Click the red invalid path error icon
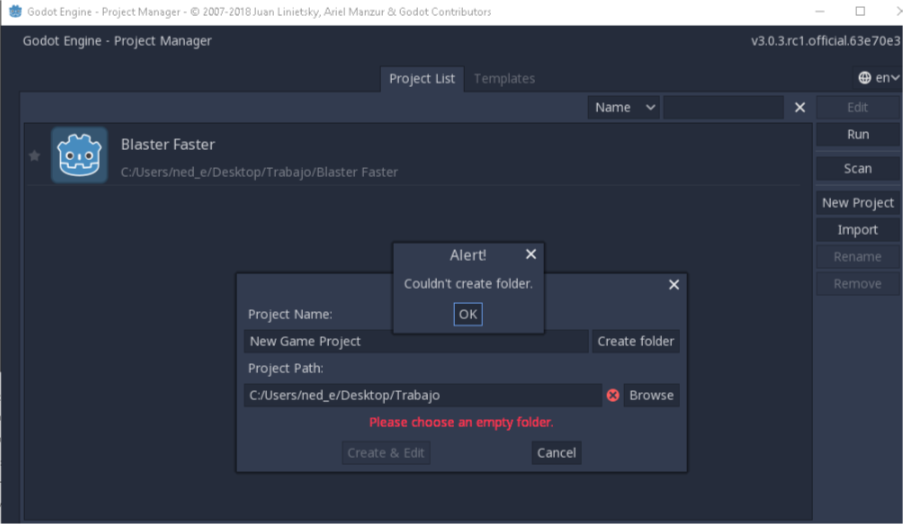This screenshot has width=903, height=524. click(613, 395)
